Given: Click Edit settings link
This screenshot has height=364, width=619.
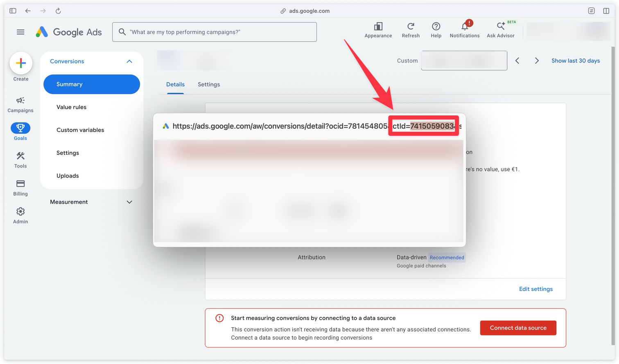Looking at the screenshot, I should 536,289.
